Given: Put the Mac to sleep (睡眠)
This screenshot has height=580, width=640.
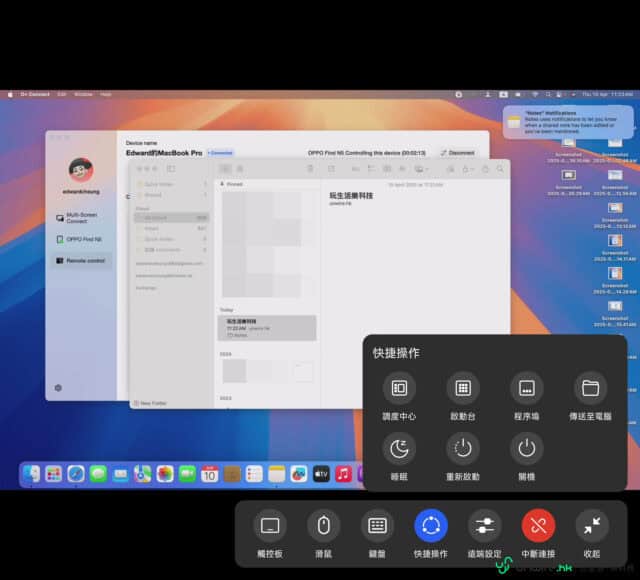Looking at the screenshot, I should point(399,449).
